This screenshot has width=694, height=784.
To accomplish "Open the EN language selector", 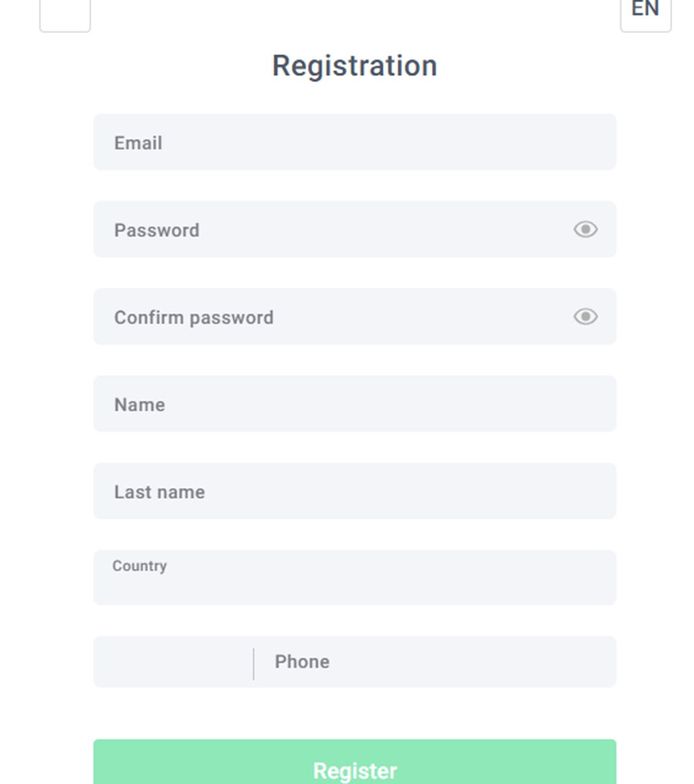I will (x=645, y=12).
